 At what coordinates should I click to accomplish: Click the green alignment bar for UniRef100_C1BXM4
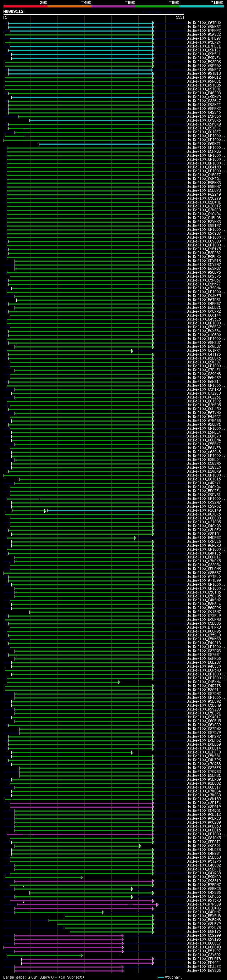pyautogui.click(x=63, y=682)
